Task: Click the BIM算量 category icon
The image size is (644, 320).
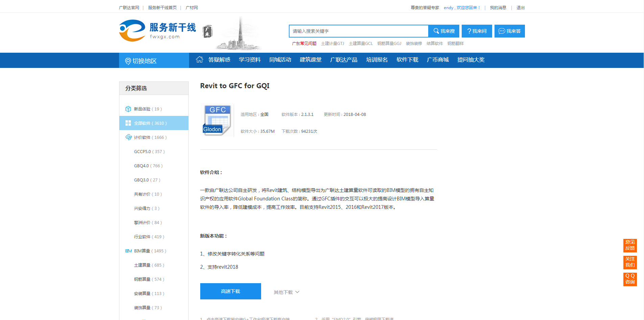Action: point(129,251)
